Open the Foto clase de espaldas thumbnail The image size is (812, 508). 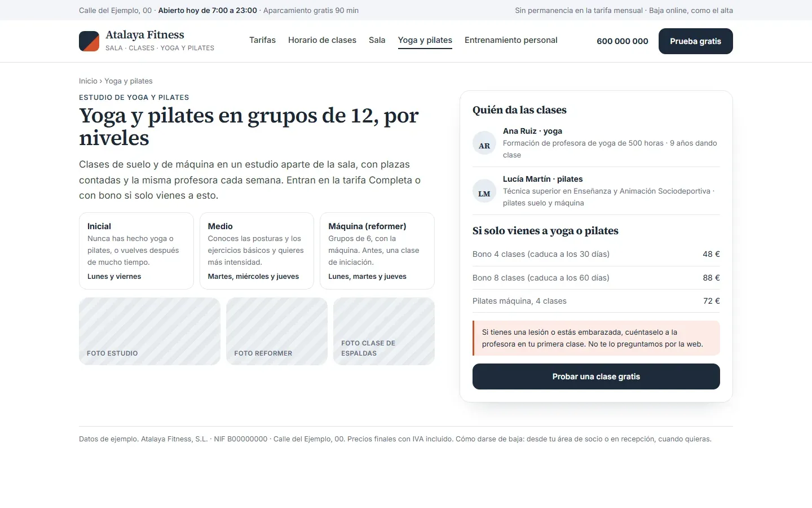384,331
